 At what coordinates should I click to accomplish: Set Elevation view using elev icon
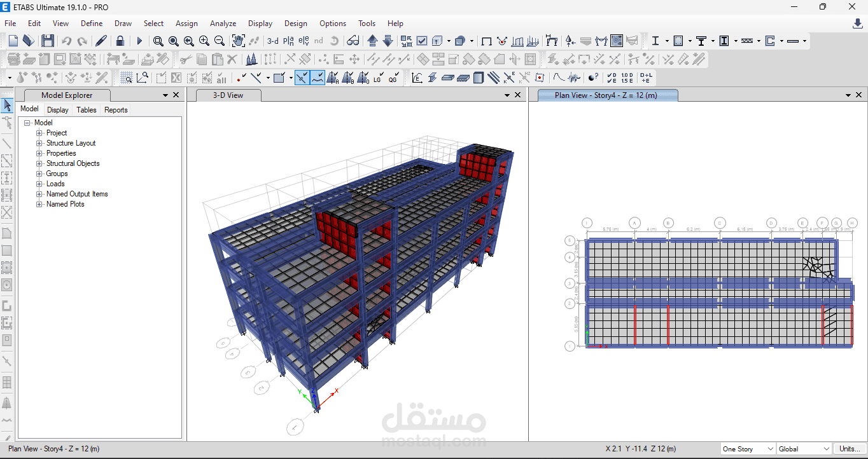coord(304,41)
